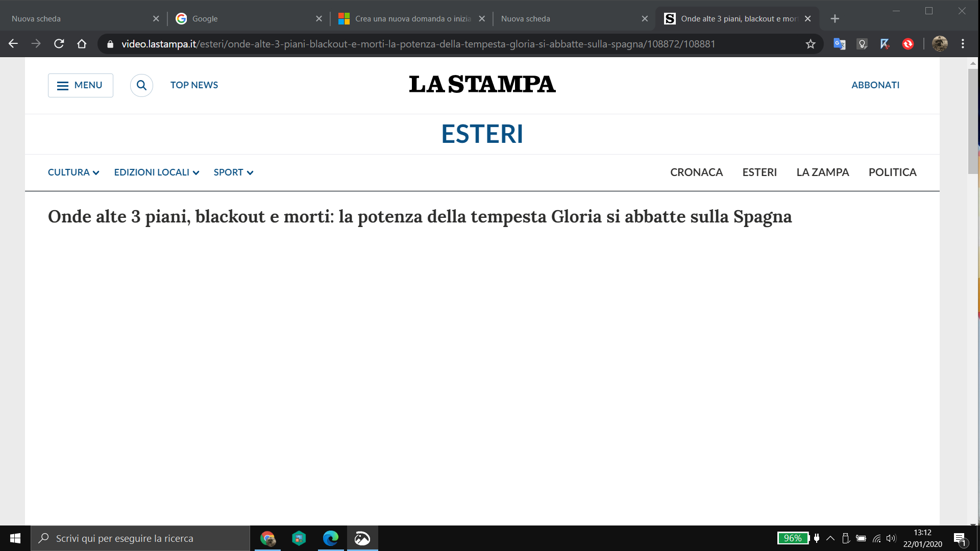This screenshot has width=980, height=551.
Task: Expand the EDIZIONI LOCALI dropdown
Action: [x=156, y=172]
